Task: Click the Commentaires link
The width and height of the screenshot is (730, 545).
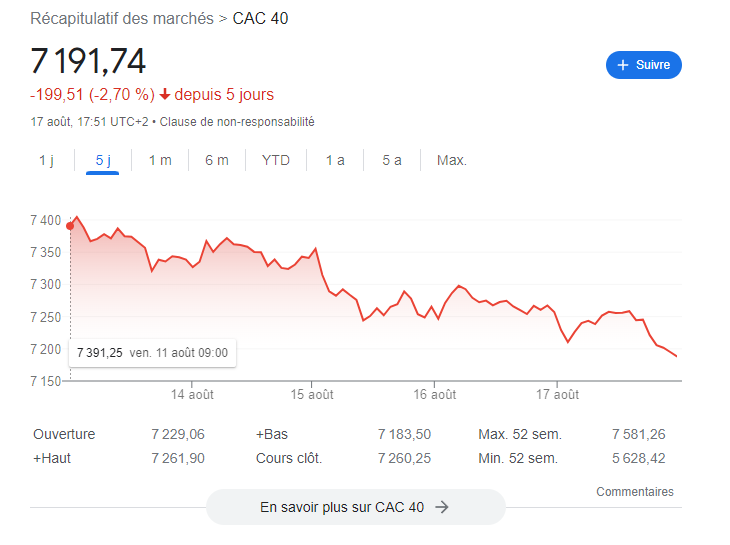Action: (x=635, y=491)
